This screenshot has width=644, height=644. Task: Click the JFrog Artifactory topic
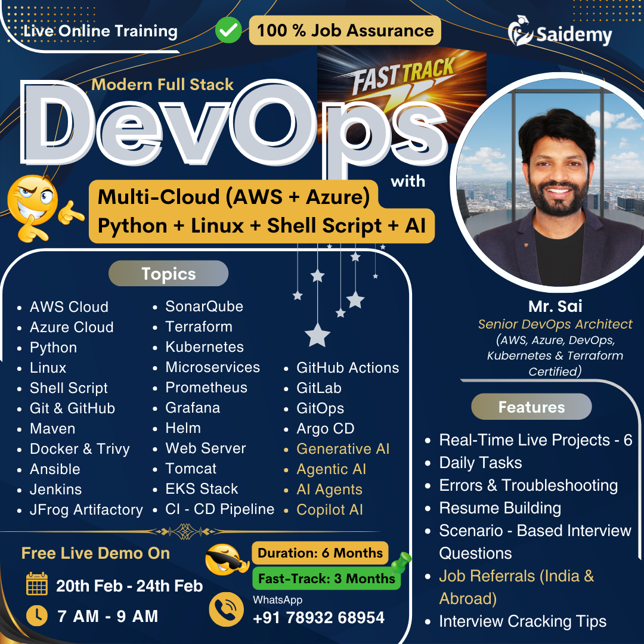86,510
